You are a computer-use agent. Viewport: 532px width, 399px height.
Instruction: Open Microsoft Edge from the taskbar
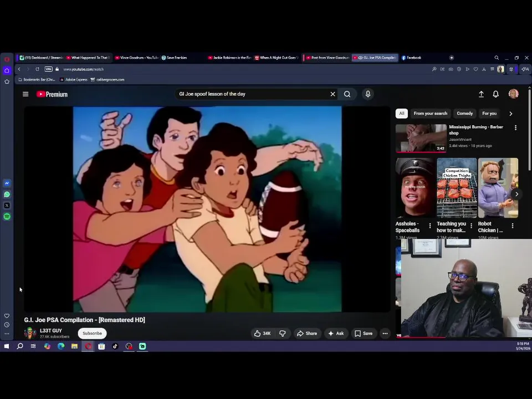click(x=61, y=346)
